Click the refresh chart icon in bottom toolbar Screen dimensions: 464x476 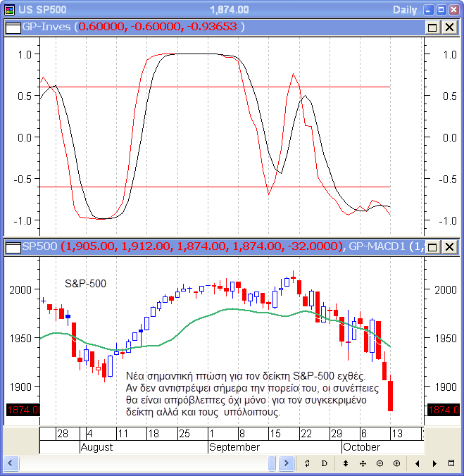pos(307,463)
